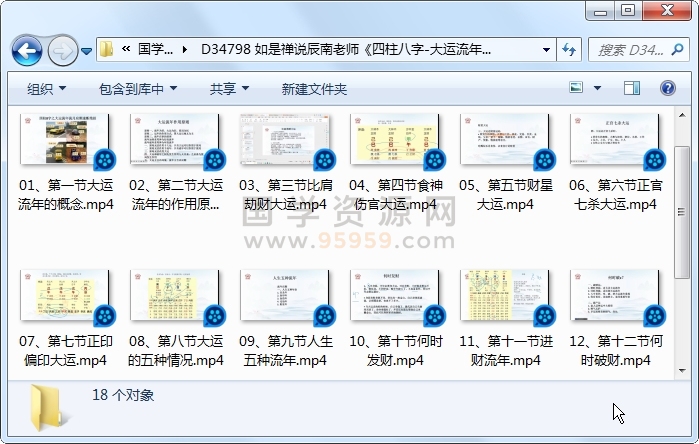
Task: Expand the arrow after 国学... breadcrumb
Action: pos(185,49)
